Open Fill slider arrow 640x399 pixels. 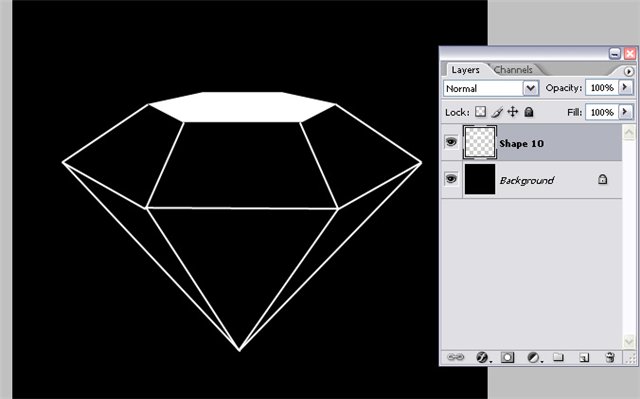(x=624, y=112)
